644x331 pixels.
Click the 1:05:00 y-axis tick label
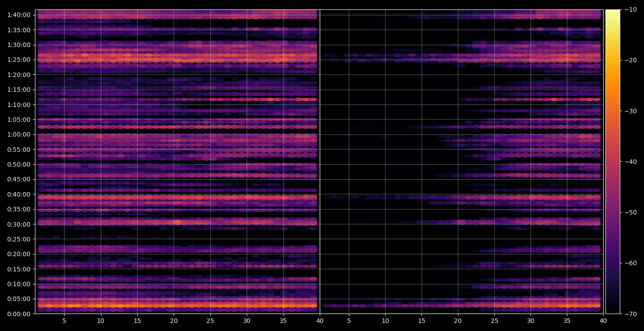pos(18,120)
